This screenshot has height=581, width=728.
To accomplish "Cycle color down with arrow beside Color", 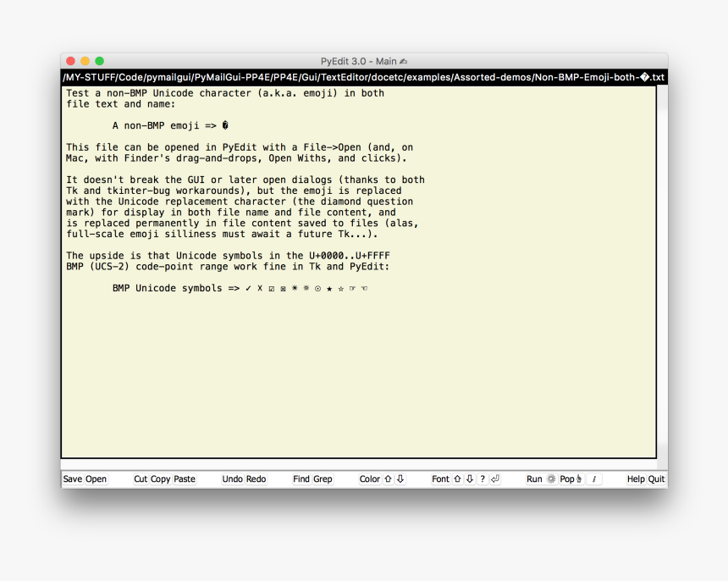I will pyautogui.click(x=400, y=479).
